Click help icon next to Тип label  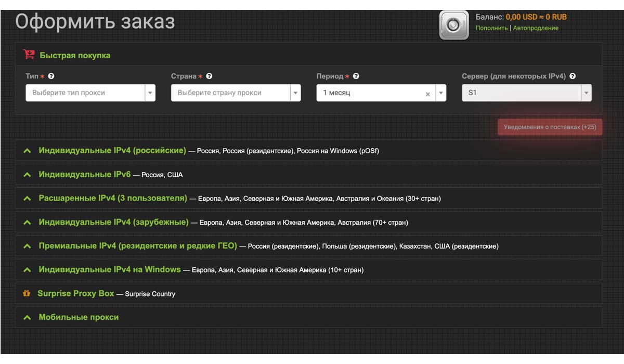51,76
